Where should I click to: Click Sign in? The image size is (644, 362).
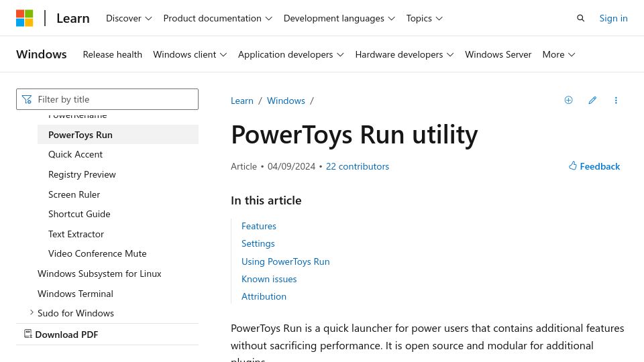coord(613,19)
